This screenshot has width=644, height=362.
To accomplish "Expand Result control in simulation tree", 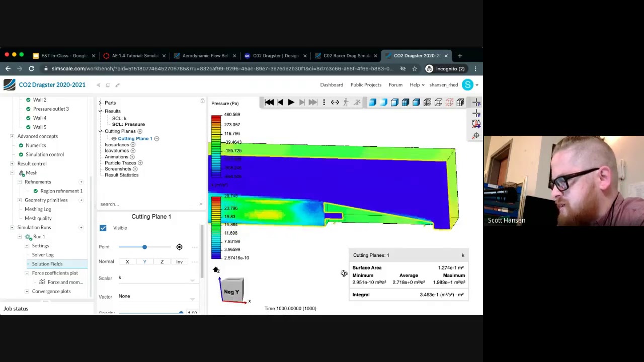I will 12,164.
